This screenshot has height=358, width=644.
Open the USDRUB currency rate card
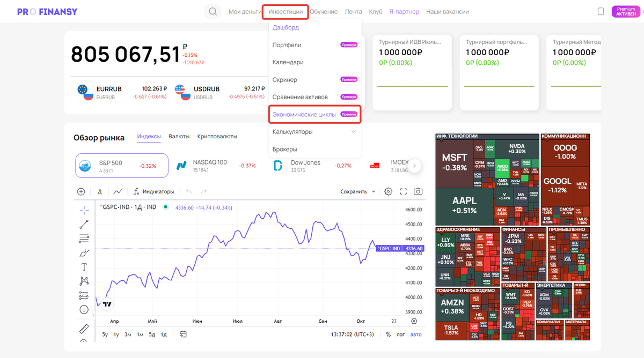click(x=219, y=92)
